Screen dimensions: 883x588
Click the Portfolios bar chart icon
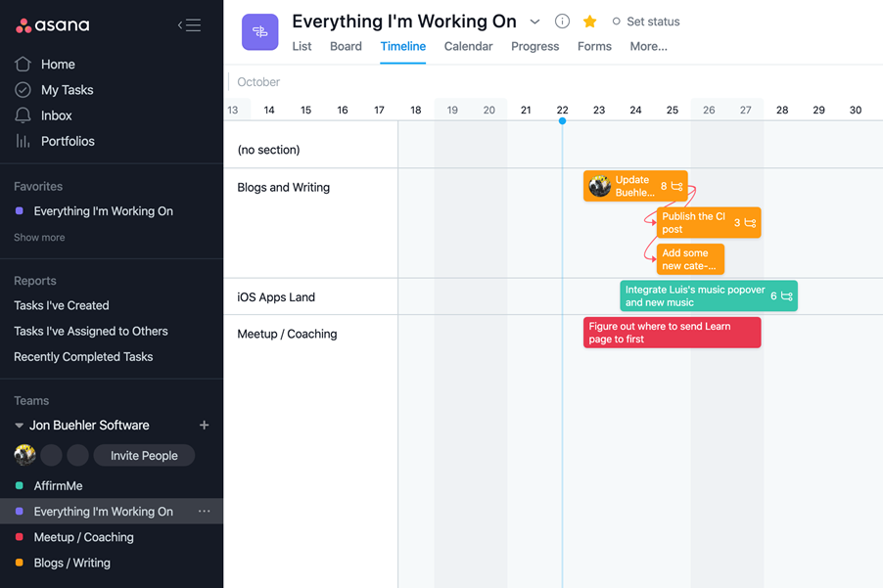23,141
